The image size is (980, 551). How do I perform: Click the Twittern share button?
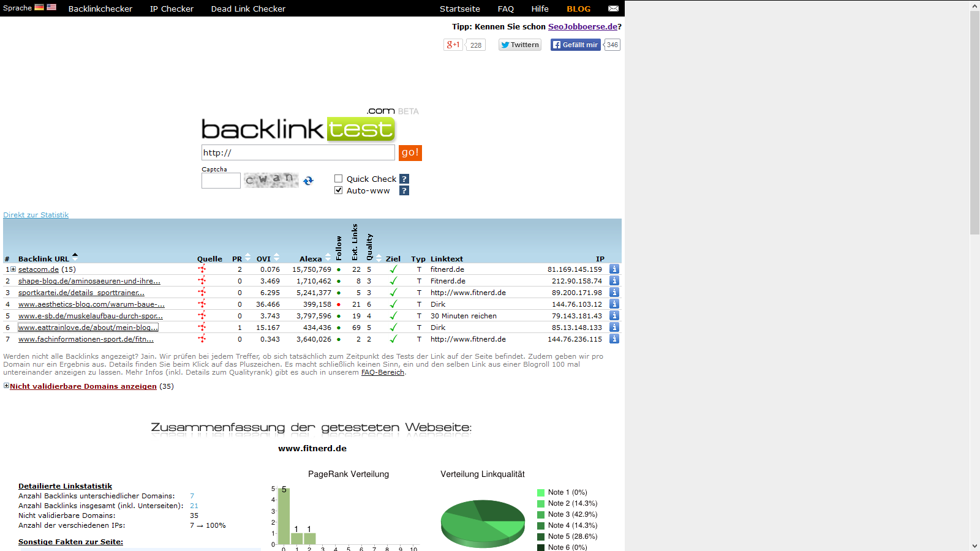click(x=520, y=45)
